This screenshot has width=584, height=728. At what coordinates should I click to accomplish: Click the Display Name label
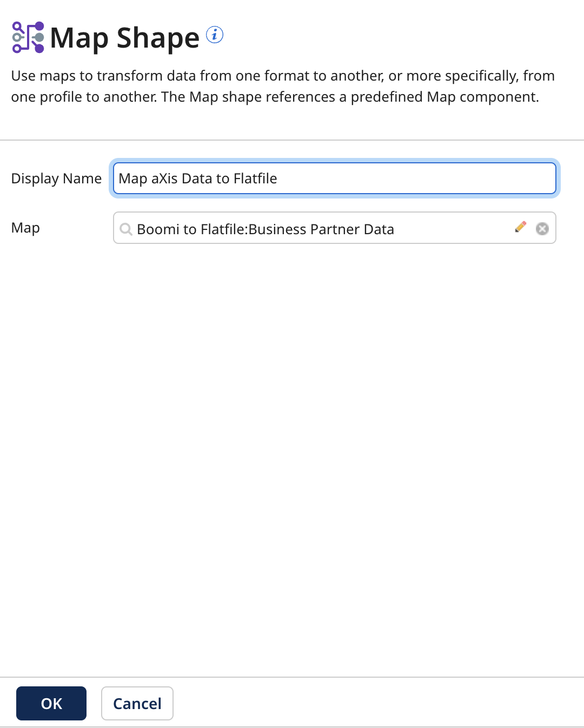click(x=56, y=178)
